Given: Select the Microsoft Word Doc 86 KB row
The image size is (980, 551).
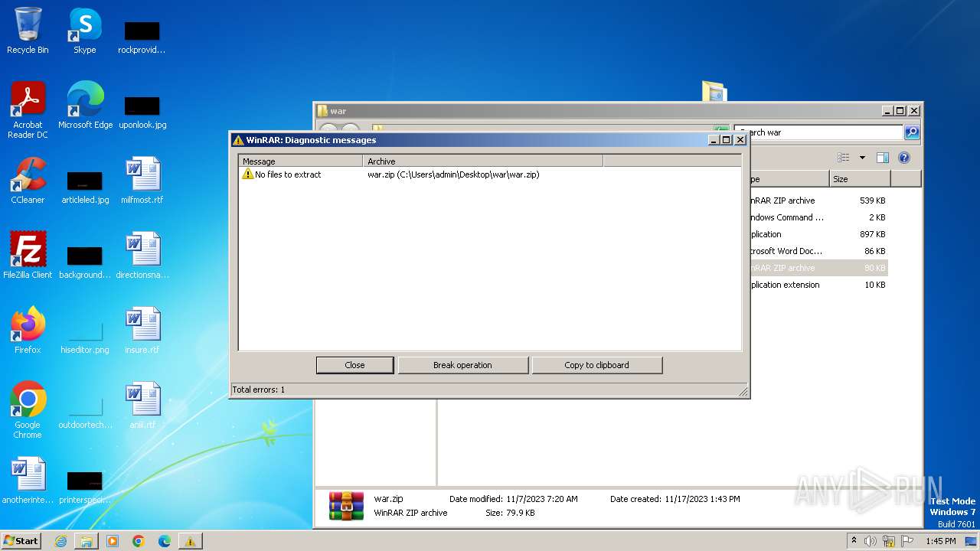Looking at the screenshot, I should pyautogui.click(x=818, y=251).
